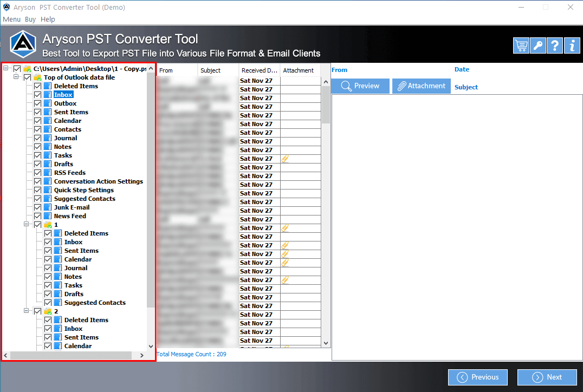Screen dimensions: 583x392
Task: Collapse the folder 1 tree node
Action: click(27, 224)
